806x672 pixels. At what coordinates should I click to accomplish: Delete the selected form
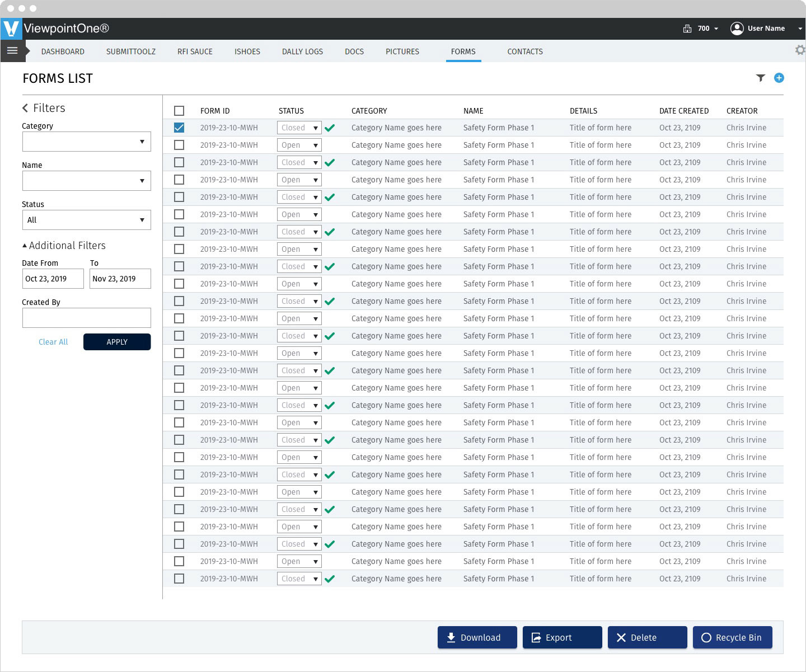click(648, 637)
